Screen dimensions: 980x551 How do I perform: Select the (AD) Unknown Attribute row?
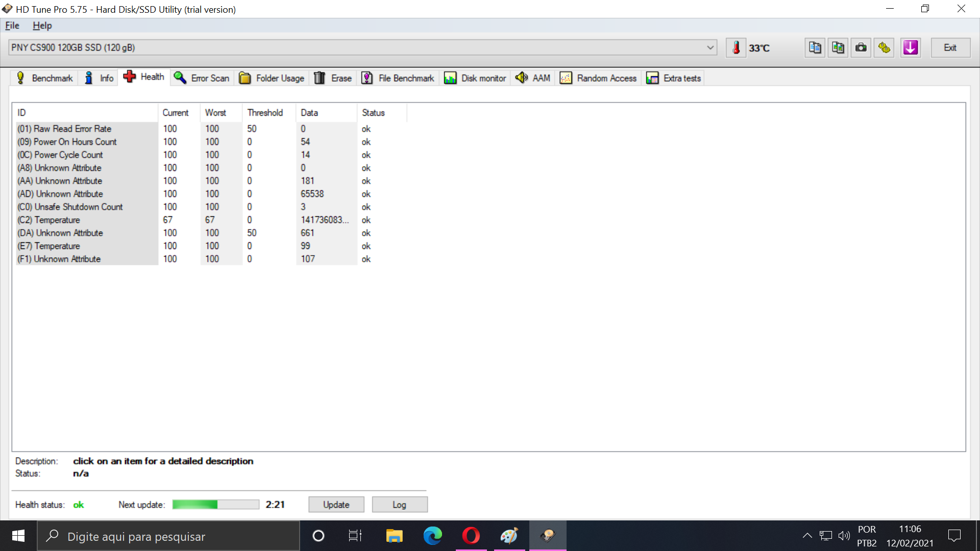[211, 194]
